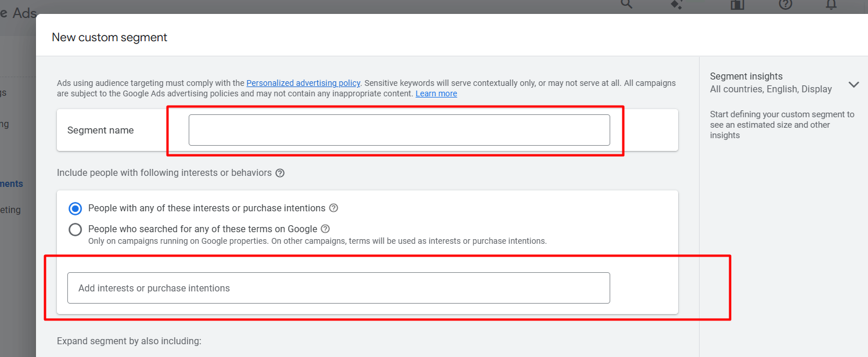Expand Segment insights with the chevron arrow
The width and height of the screenshot is (868, 357).
pyautogui.click(x=853, y=84)
